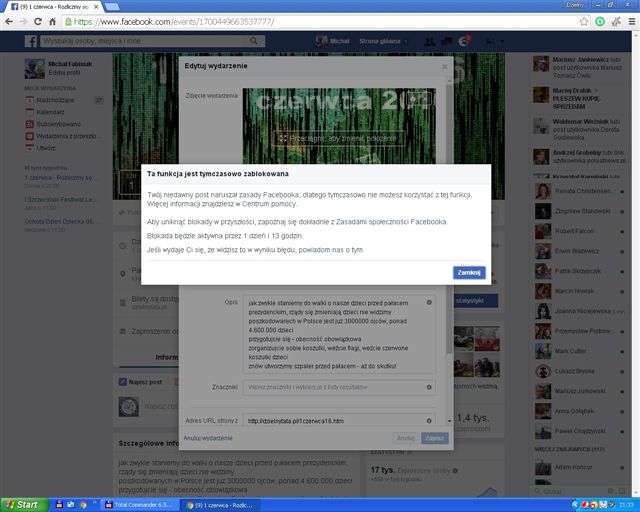640x512 pixels.
Task: Open Kalendarz in left sidebar
Action: coord(50,112)
